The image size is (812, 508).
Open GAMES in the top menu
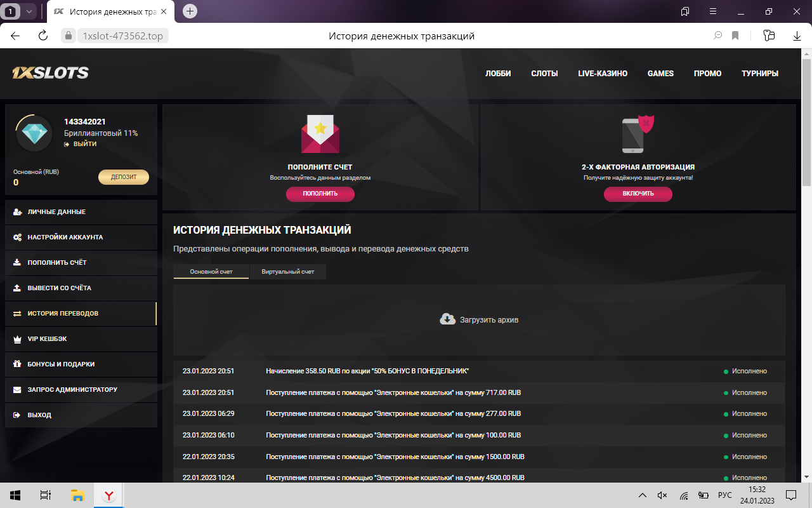[x=660, y=74]
